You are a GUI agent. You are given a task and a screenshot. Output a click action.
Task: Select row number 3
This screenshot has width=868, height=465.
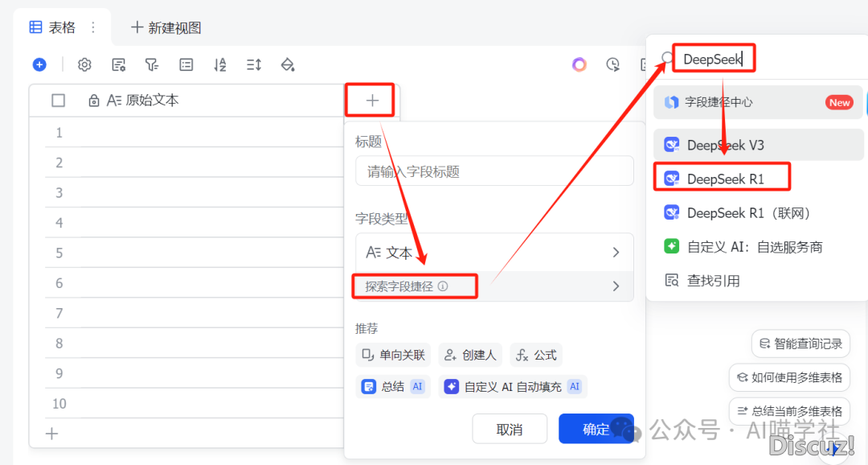(x=59, y=193)
